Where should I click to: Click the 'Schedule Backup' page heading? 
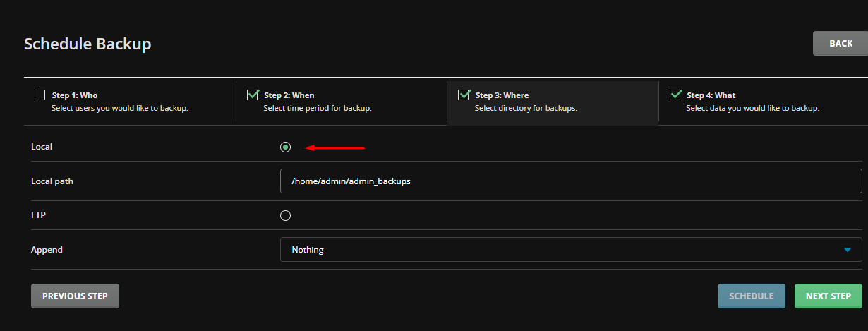point(88,44)
